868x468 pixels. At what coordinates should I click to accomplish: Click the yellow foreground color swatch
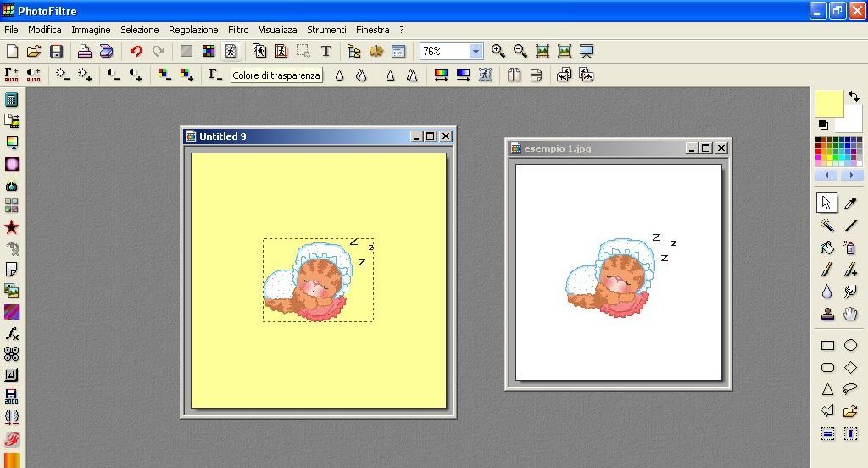click(x=828, y=103)
